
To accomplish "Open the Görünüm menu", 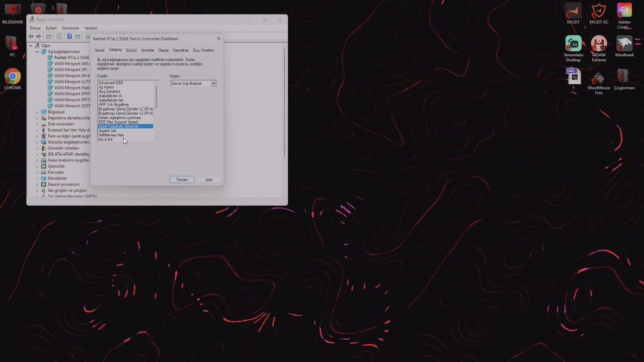I will click(70, 28).
